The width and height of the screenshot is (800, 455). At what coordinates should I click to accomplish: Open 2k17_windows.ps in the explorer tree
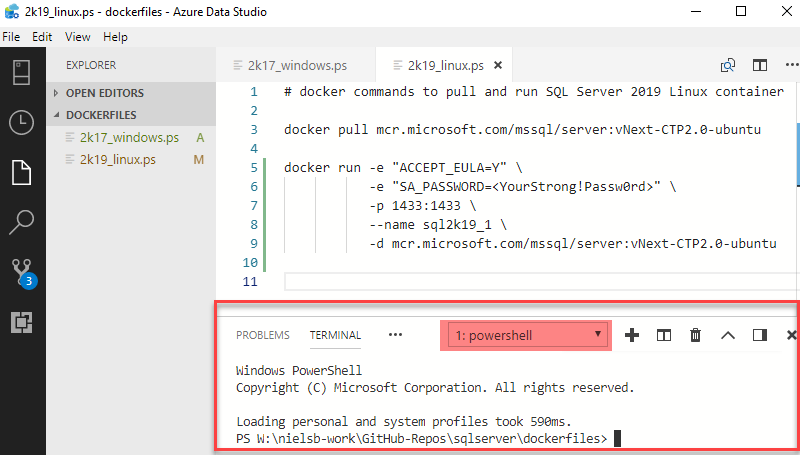click(131, 138)
